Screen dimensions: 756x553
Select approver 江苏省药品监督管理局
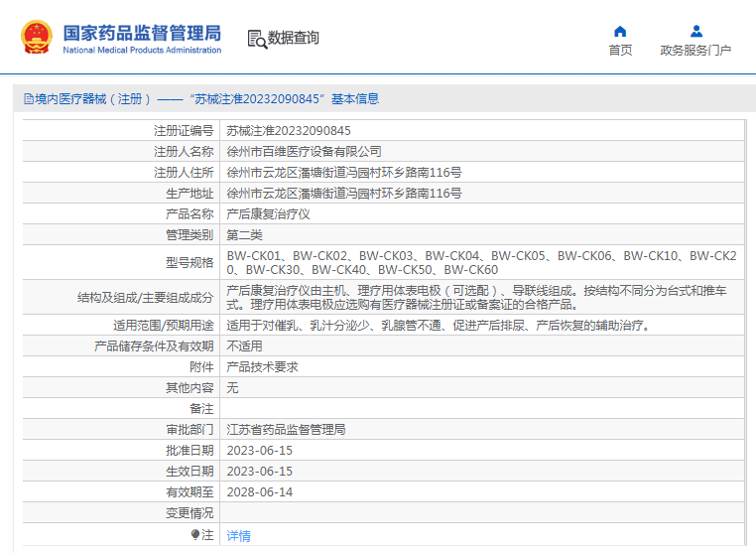click(286, 430)
